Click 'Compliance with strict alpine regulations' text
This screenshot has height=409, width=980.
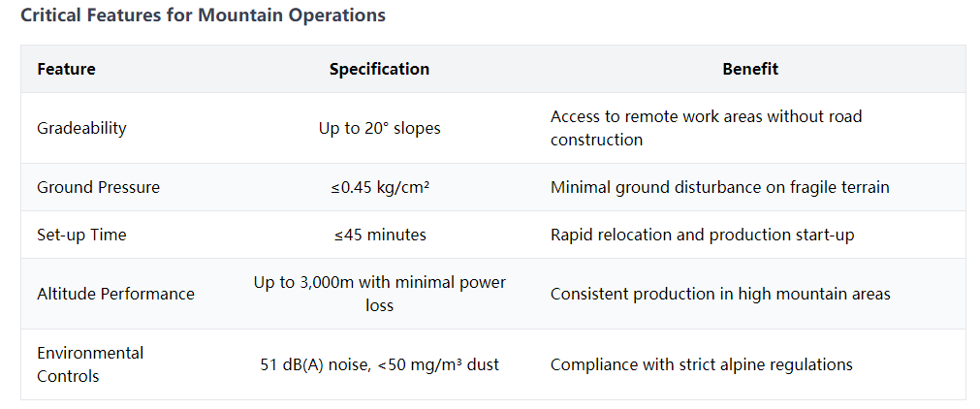[701, 364]
